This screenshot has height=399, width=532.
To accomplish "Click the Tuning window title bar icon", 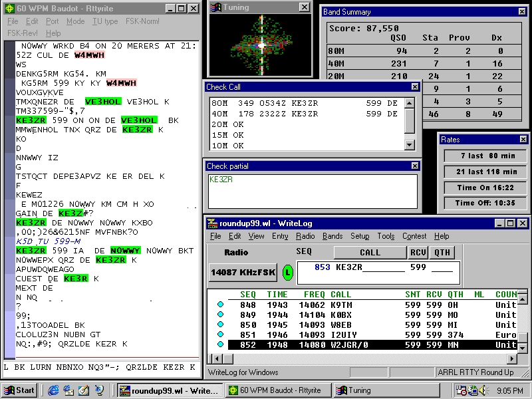I will (215, 7).
